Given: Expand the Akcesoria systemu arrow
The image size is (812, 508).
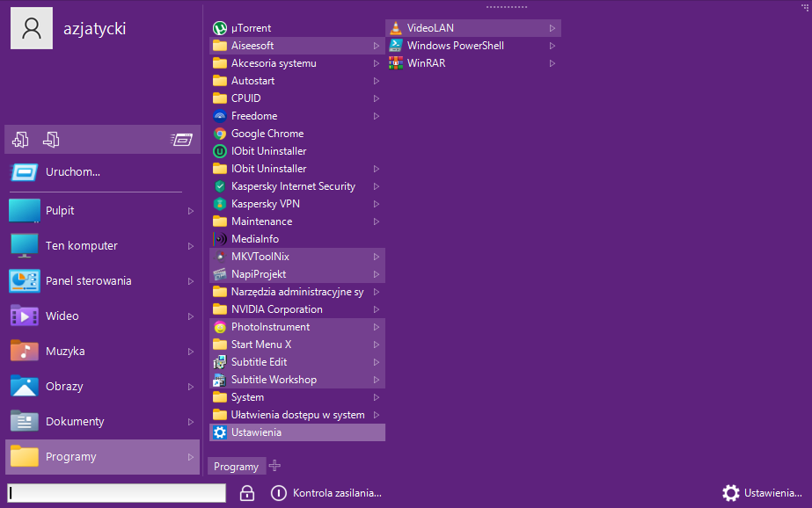Looking at the screenshot, I should (377, 63).
